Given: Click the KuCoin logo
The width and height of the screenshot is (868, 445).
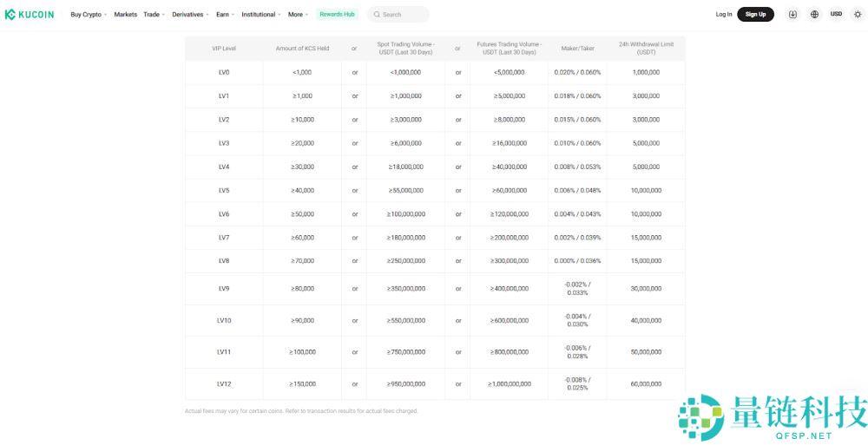Looking at the screenshot, I should pos(30,14).
